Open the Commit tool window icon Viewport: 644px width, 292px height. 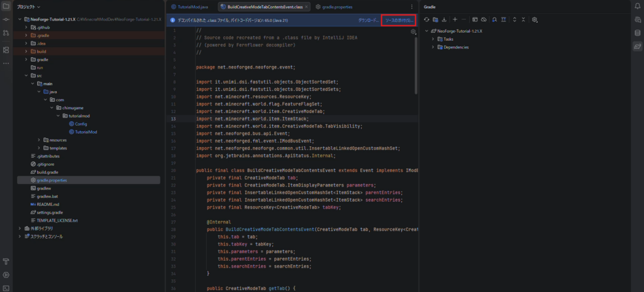[x=6, y=19]
